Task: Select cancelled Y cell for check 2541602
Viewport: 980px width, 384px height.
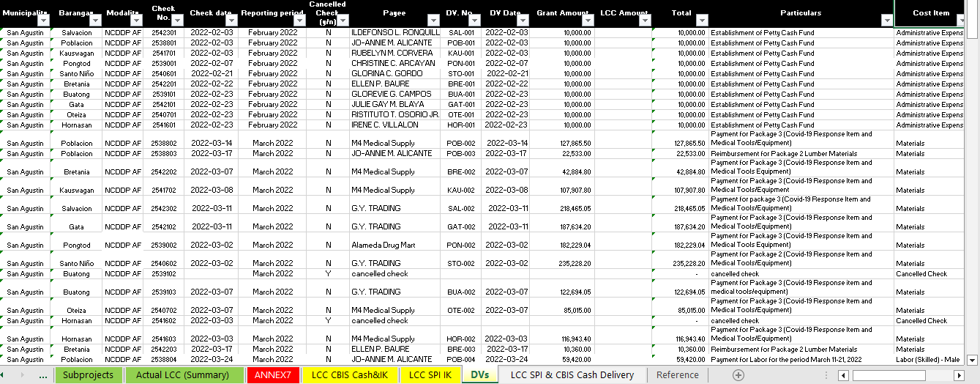Action: (328, 320)
